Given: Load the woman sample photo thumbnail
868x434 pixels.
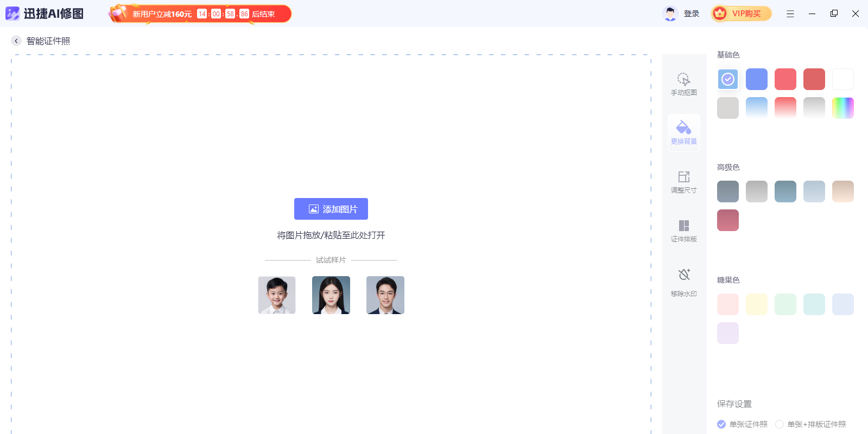Looking at the screenshot, I should point(331,295).
